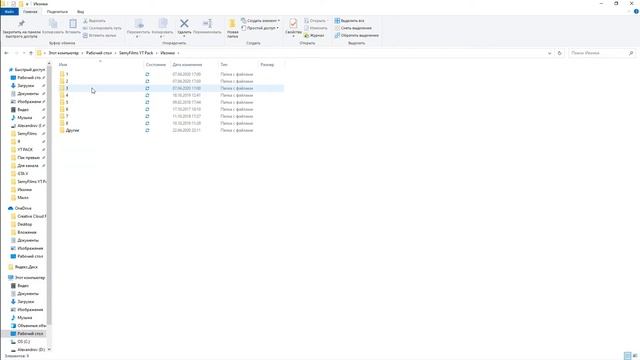Open OneDrive in the sidebar
This screenshot has width=640, height=360.
point(23,208)
